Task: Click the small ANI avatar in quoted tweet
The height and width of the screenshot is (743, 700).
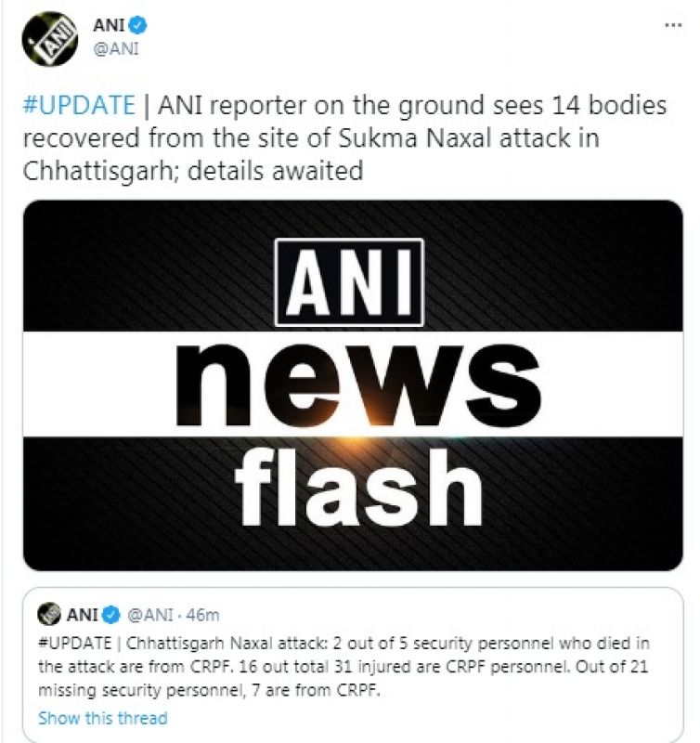Action: (x=49, y=614)
